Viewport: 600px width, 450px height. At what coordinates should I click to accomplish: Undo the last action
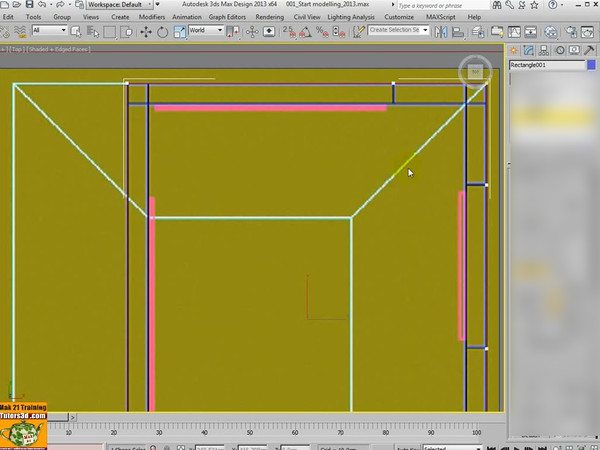pos(42,5)
